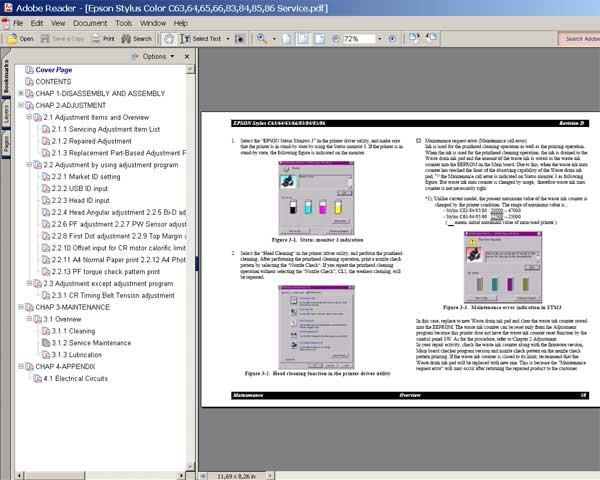600x480 pixels.
Task: Open the Select Text tool dropdown arrow
Action: point(228,39)
